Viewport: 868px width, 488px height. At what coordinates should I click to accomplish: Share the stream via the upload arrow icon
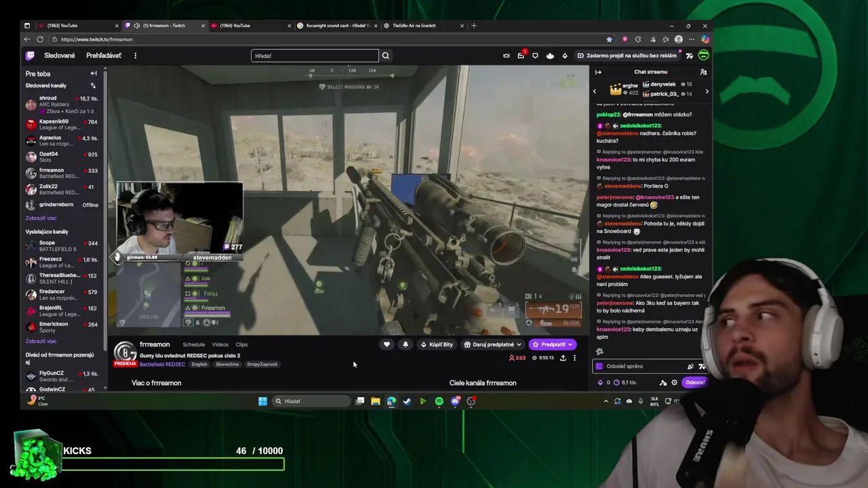click(563, 358)
